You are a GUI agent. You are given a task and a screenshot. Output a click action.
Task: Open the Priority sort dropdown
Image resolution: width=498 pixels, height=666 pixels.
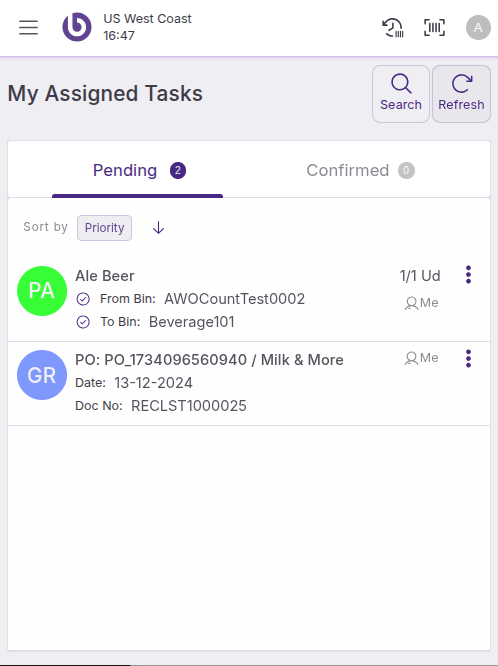pyautogui.click(x=104, y=228)
